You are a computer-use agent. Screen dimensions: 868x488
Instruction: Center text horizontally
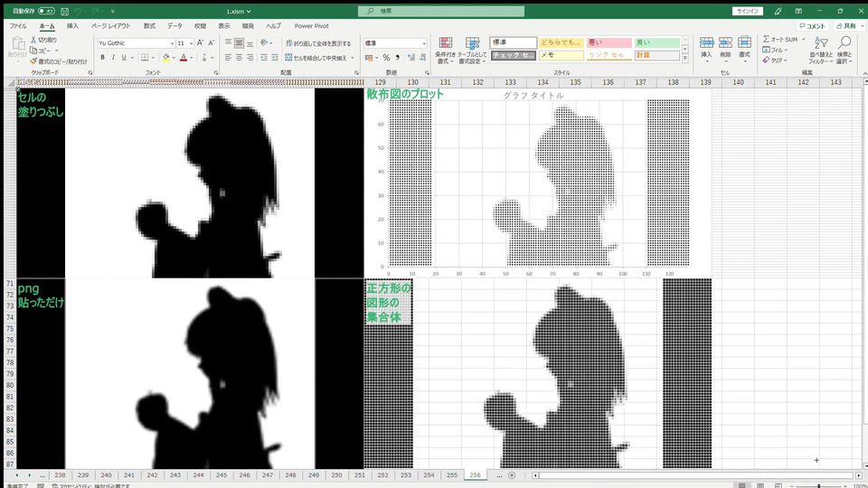tap(239, 58)
